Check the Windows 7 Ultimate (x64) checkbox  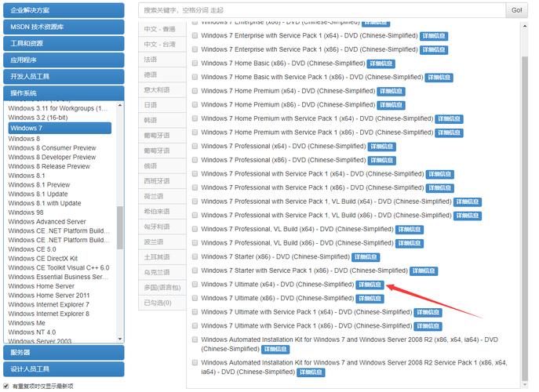tap(195, 285)
